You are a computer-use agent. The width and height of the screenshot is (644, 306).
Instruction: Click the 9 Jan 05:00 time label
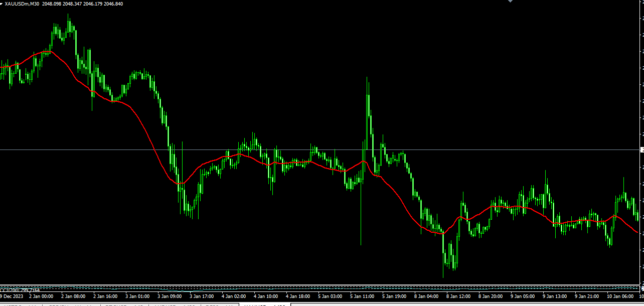coord(523,296)
